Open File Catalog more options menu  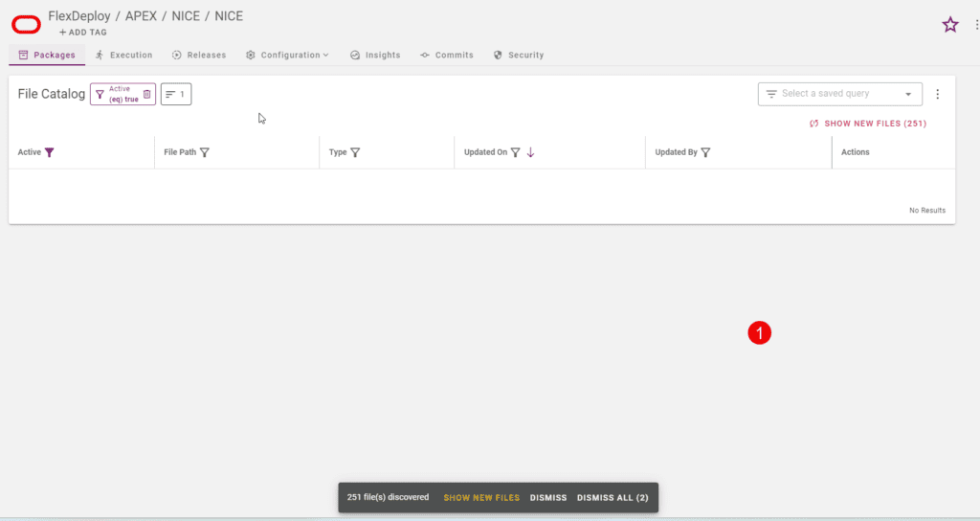(x=937, y=95)
